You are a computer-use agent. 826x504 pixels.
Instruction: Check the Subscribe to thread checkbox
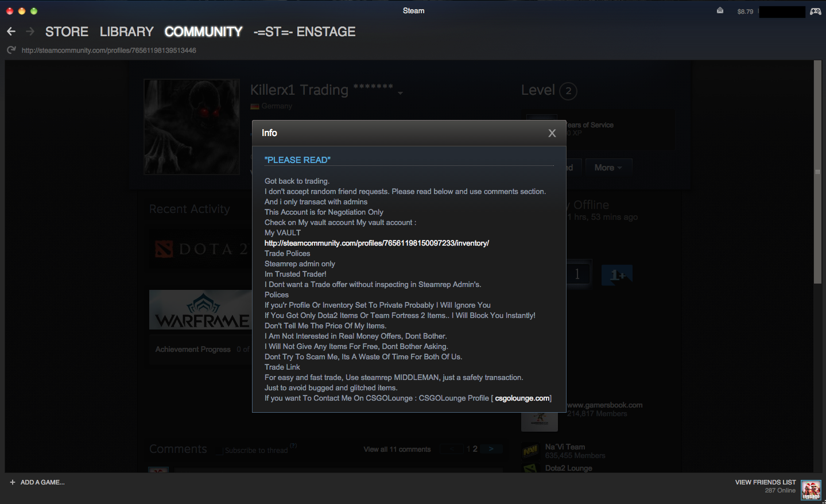click(219, 451)
